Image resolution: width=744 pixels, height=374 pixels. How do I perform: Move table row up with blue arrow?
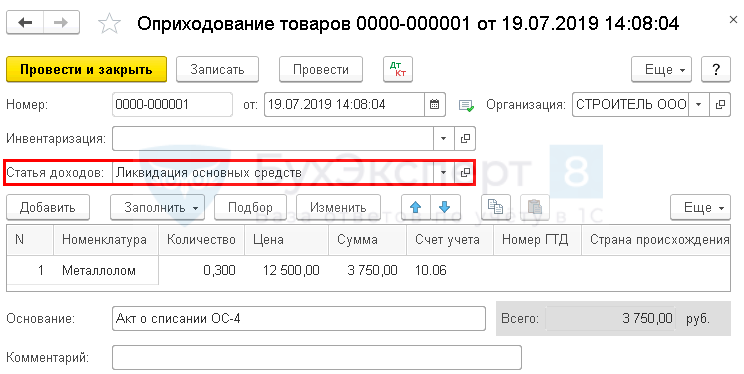[x=416, y=207]
